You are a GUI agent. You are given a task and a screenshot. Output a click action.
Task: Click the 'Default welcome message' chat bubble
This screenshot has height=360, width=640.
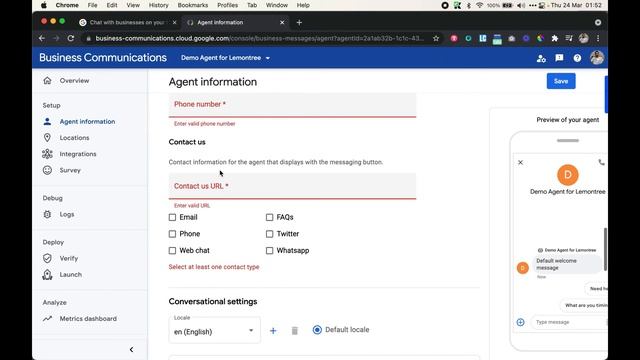coord(567,264)
